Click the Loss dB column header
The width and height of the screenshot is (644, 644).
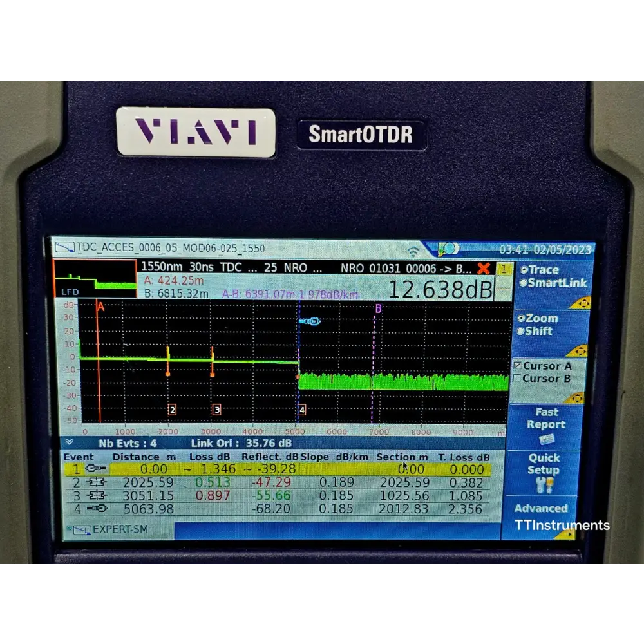click(209, 457)
